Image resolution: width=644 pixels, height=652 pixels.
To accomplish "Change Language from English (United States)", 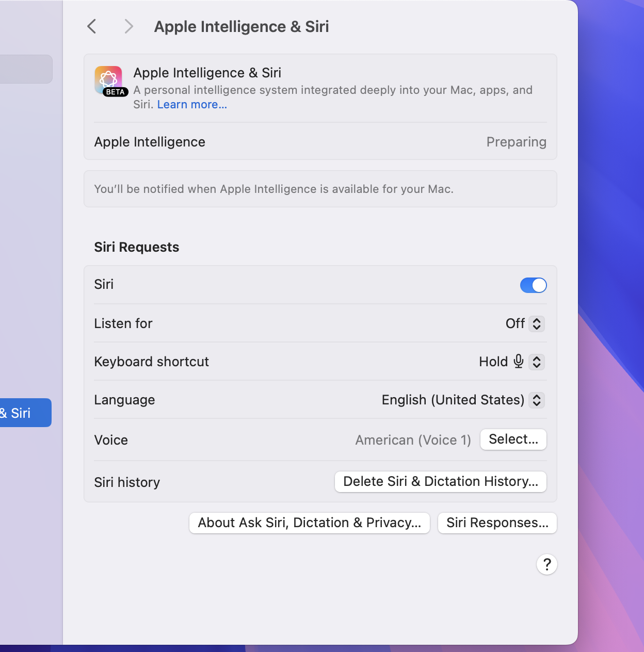I will click(x=463, y=400).
